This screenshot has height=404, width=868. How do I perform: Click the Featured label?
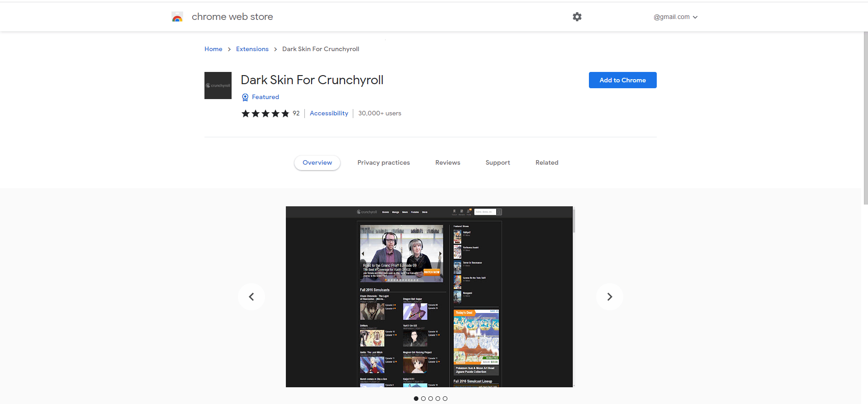point(266,97)
